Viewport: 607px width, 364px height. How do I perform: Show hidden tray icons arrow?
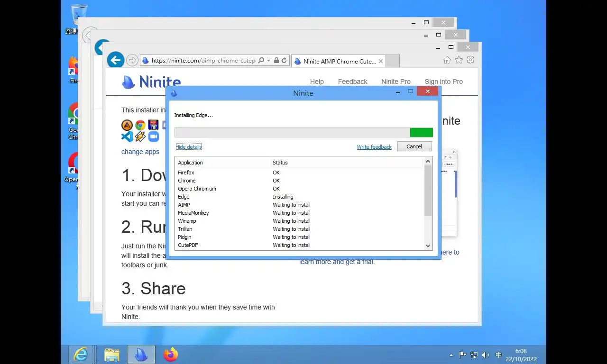point(451,355)
